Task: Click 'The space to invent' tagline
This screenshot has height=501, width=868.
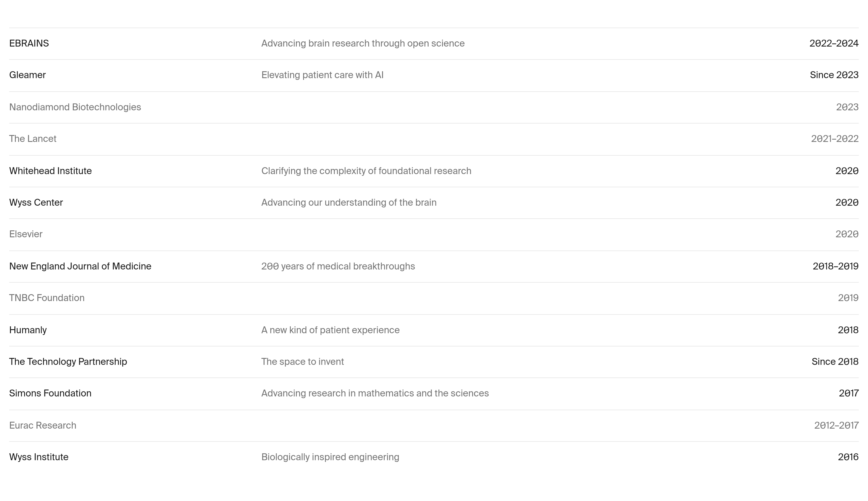Action: 303,362
